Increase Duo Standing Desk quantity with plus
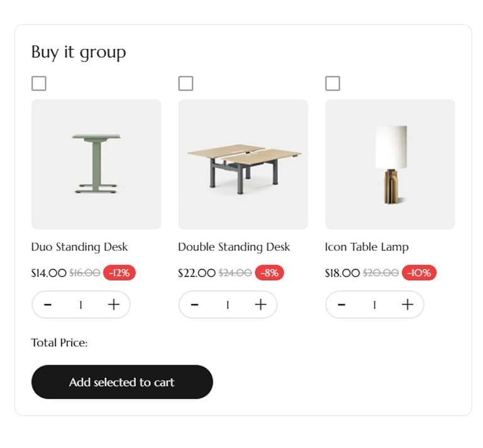 pyautogui.click(x=113, y=305)
